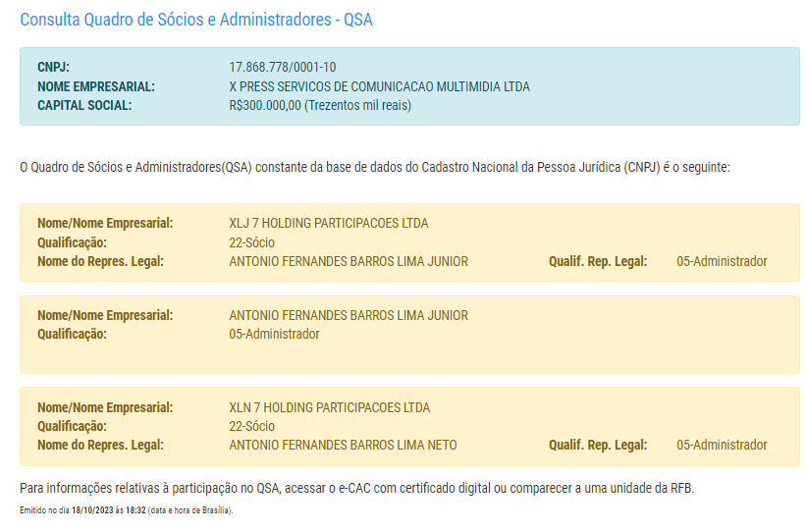Click the company name X PRESS SERVICOS

pyautogui.click(x=379, y=86)
